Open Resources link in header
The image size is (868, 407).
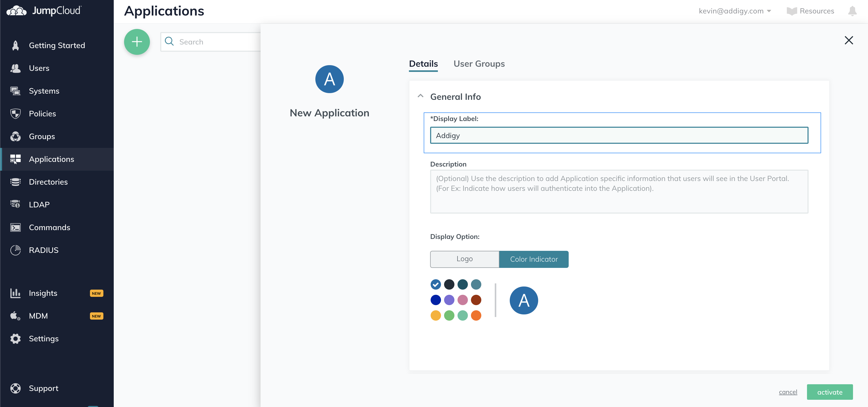point(810,11)
